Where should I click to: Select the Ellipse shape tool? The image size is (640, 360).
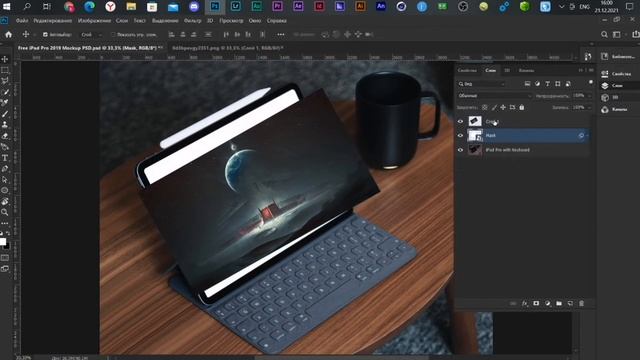[x=5, y=190]
